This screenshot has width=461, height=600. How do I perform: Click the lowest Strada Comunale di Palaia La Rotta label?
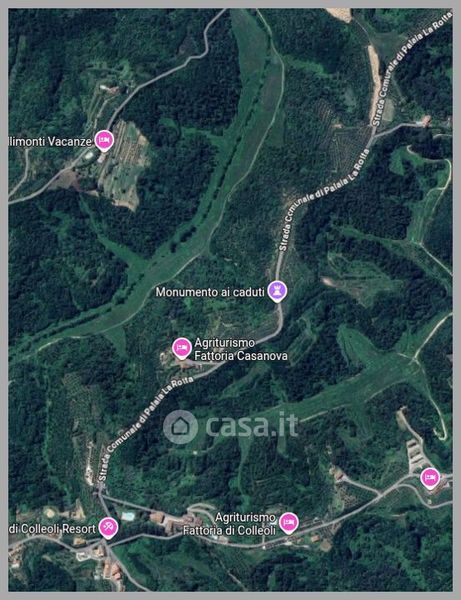pyautogui.click(x=145, y=428)
